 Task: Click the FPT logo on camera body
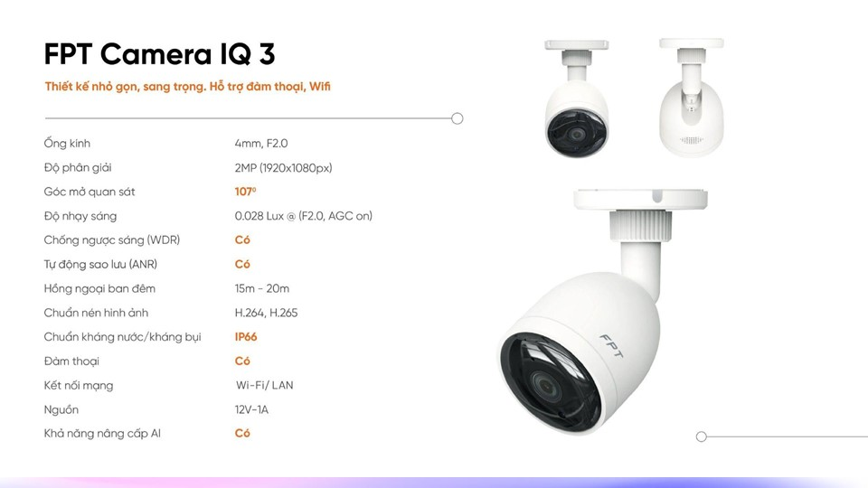pos(612,346)
